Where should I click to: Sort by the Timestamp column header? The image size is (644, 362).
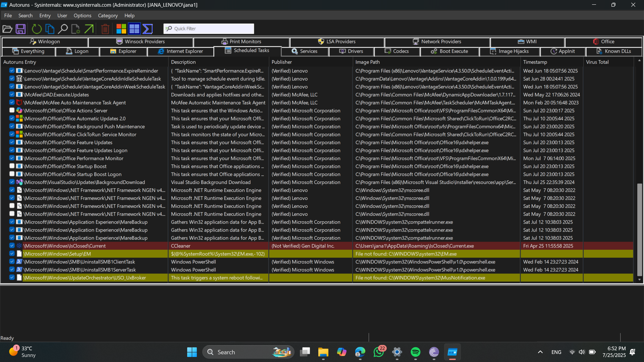552,62
